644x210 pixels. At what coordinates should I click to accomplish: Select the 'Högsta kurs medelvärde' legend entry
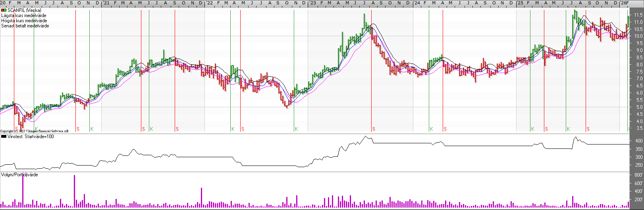(x=24, y=21)
